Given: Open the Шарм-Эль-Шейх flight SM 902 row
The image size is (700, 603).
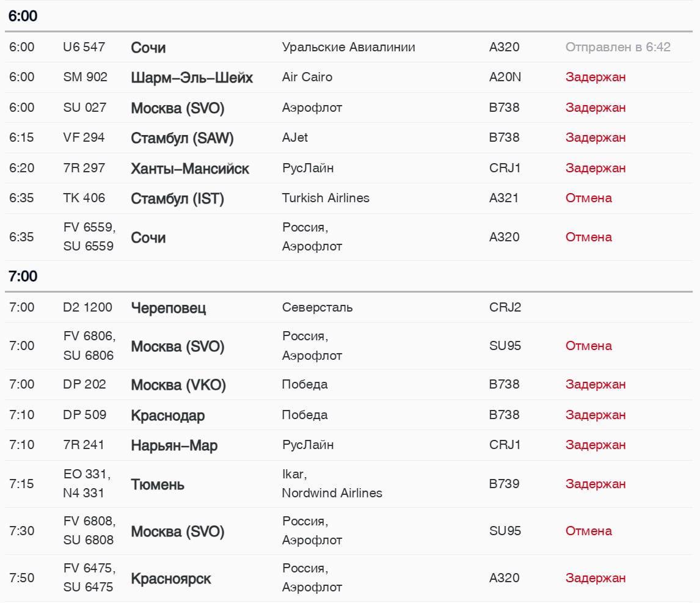Looking at the screenshot, I should [192, 78].
